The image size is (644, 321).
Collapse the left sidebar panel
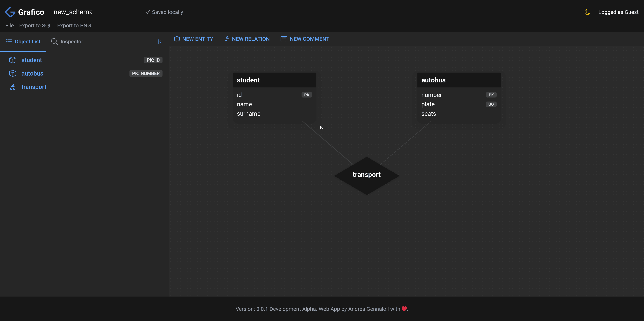(x=160, y=42)
